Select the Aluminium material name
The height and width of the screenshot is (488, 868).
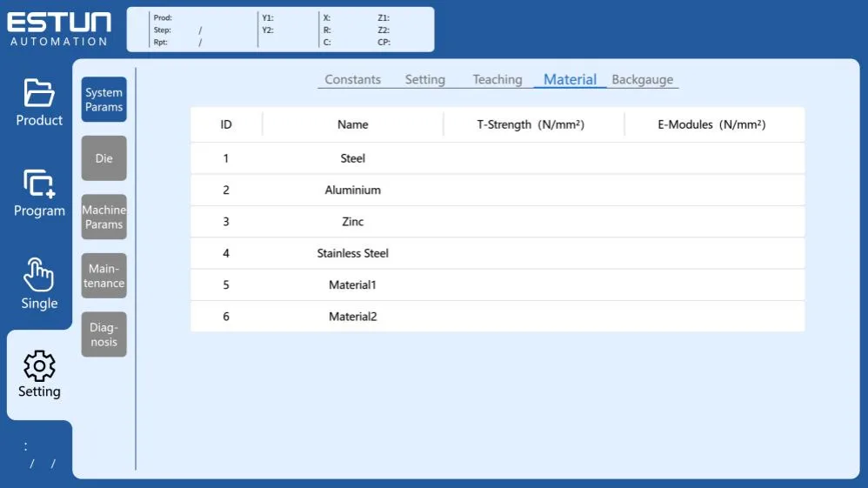pyautogui.click(x=352, y=190)
